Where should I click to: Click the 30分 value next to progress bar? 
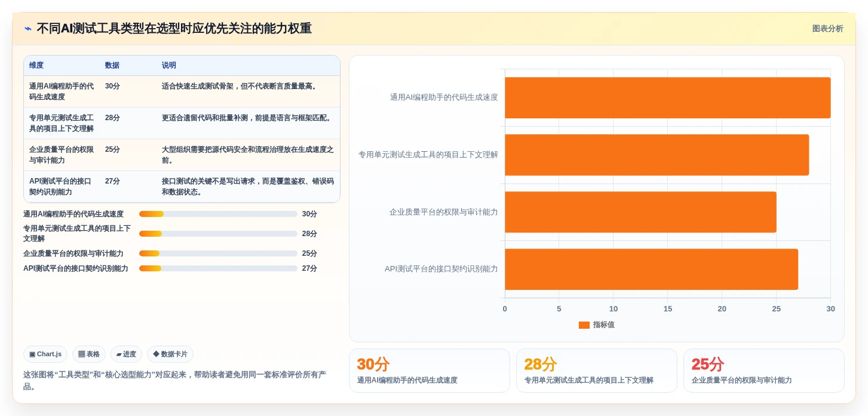click(309, 214)
